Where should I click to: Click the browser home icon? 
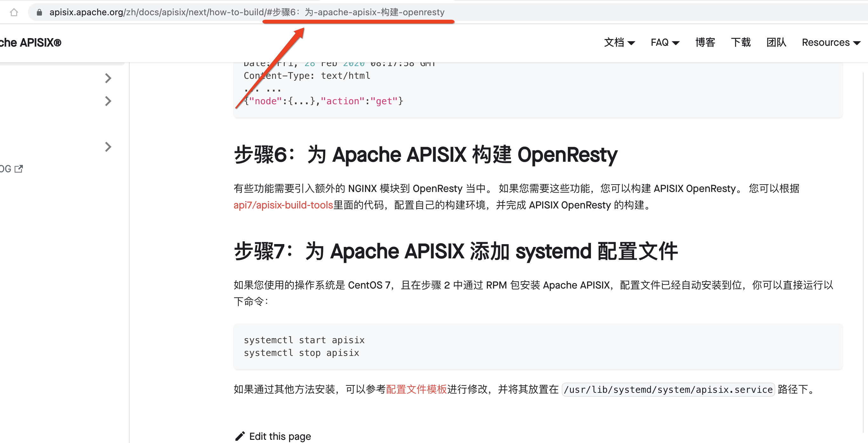(14, 12)
